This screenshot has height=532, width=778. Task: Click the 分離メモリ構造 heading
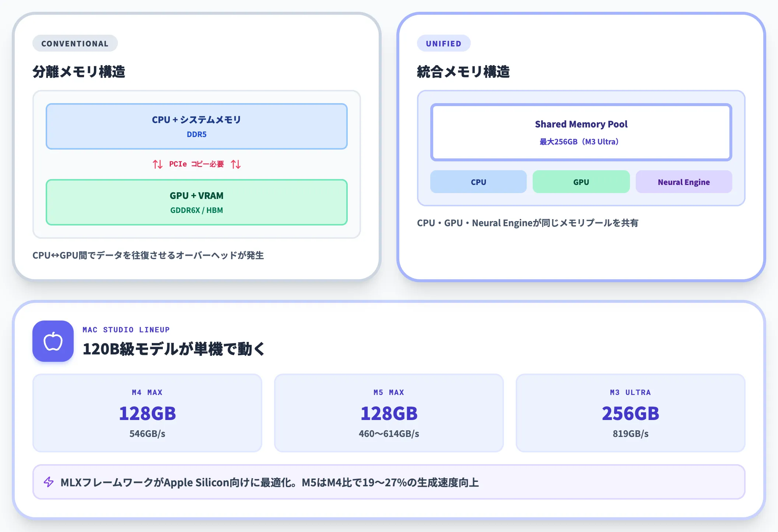pyautogui.click(x=79, y=72)
